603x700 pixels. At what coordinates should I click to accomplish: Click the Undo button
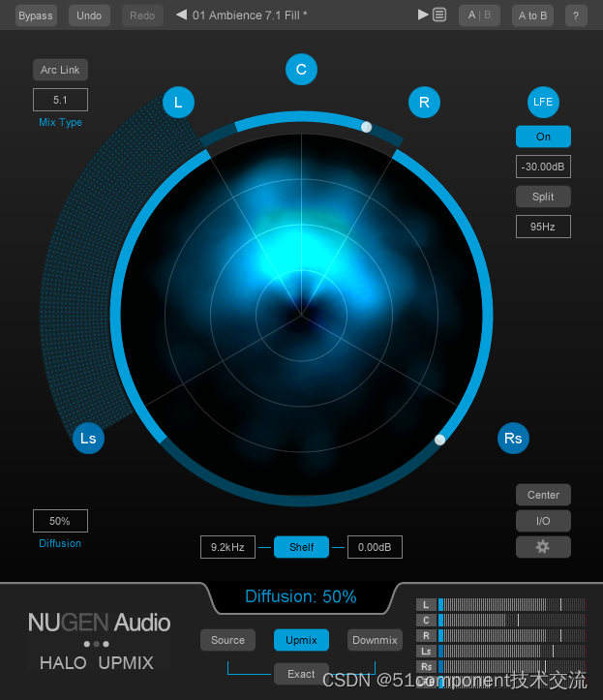click(x=89, y=15)
